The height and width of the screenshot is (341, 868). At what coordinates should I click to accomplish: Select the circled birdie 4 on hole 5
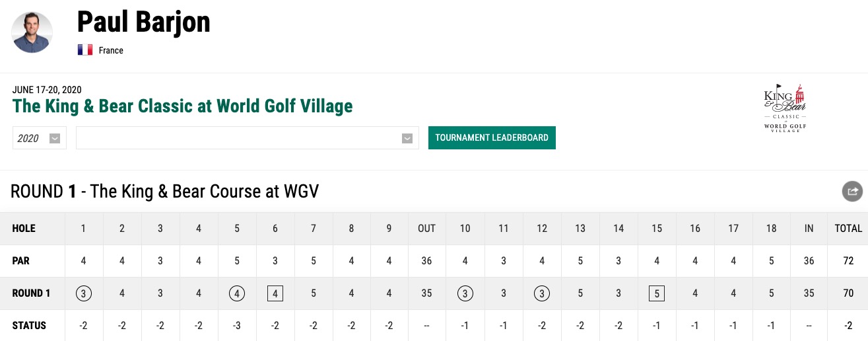click(237, 293)
